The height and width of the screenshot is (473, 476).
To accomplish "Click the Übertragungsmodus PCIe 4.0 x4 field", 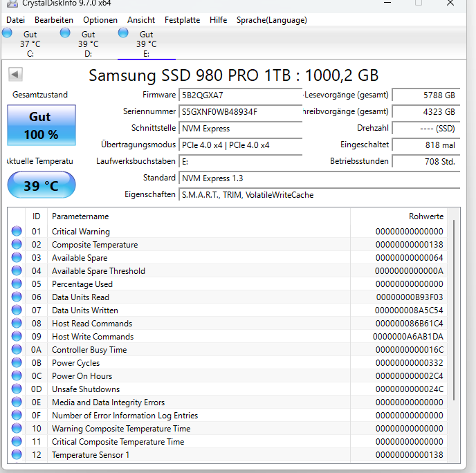I will pos(241,145).
